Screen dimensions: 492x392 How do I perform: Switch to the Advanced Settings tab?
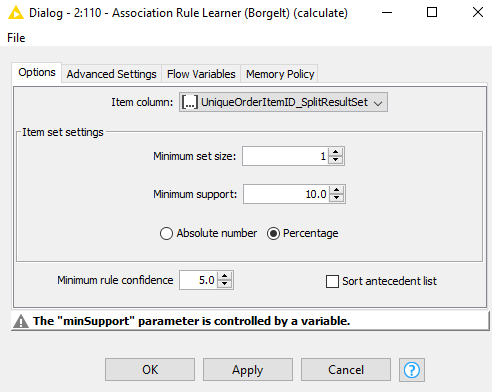click(111, 74)
